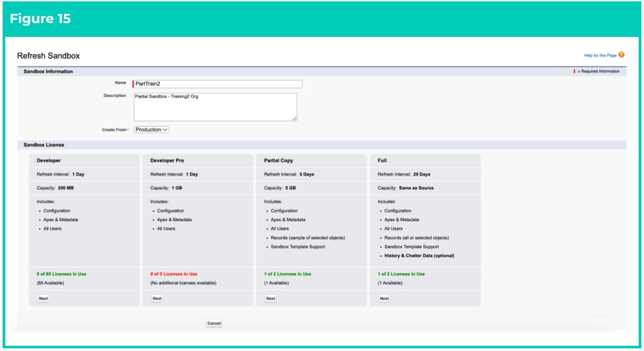
Task: Click Full's "1 of 2 Licenses In Use"
Action: tap(401, 274)
